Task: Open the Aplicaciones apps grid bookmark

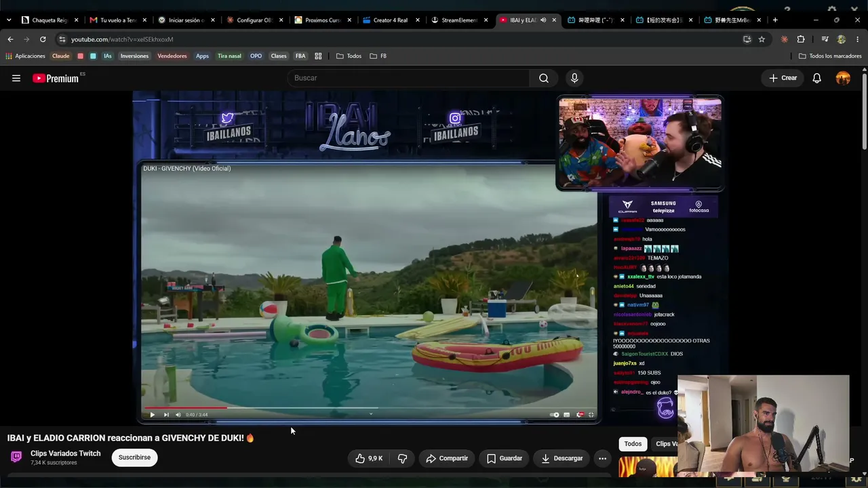Action: (26, 56)
